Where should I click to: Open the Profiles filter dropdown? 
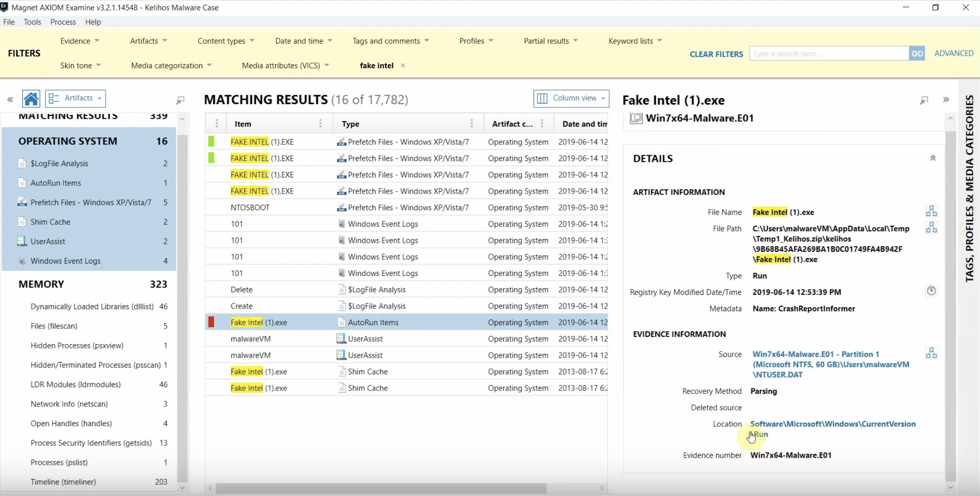click(x=476, y=41)
